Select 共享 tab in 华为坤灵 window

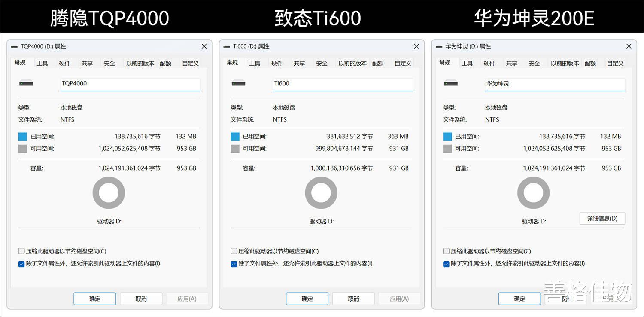(x=512, y=63)
